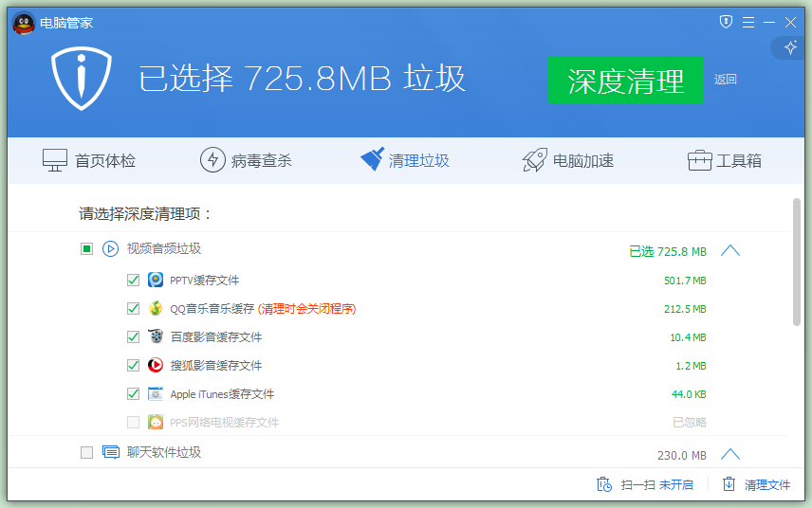This screenshot has width=812, height=508.
Task: Click the PPS网络电视 app icon
Action: 156,422
